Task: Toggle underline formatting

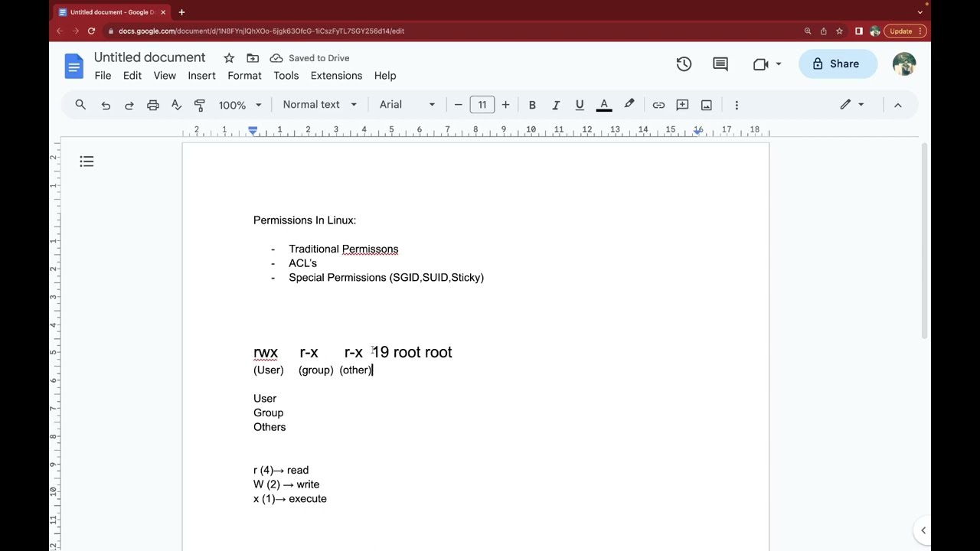Action: pos(580,105)
